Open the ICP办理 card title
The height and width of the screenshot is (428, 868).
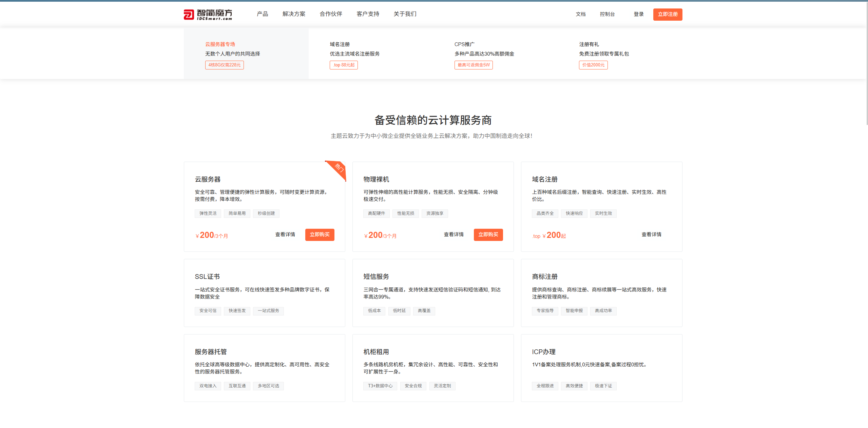pos(544,352)
